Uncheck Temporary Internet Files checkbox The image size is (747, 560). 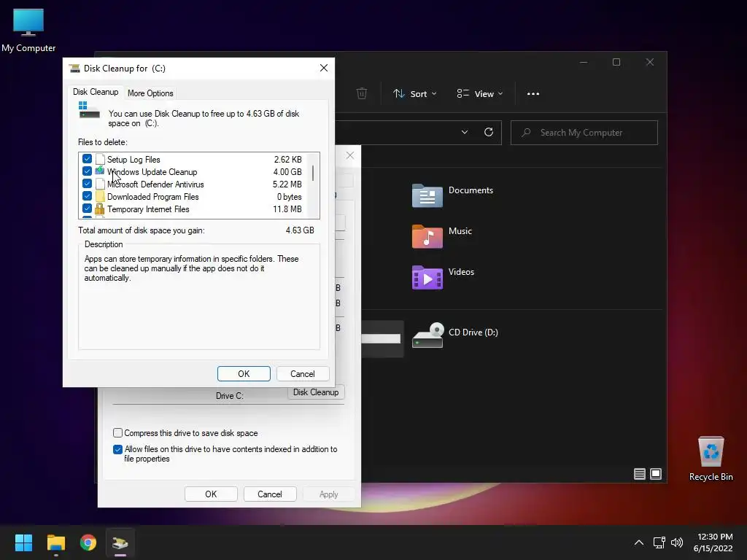point(87,209)
